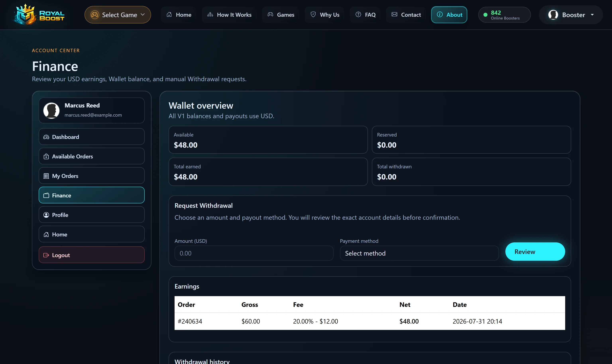612x364 pixels.
Task: Click the exit icon beside Logout
Action: 46,255
